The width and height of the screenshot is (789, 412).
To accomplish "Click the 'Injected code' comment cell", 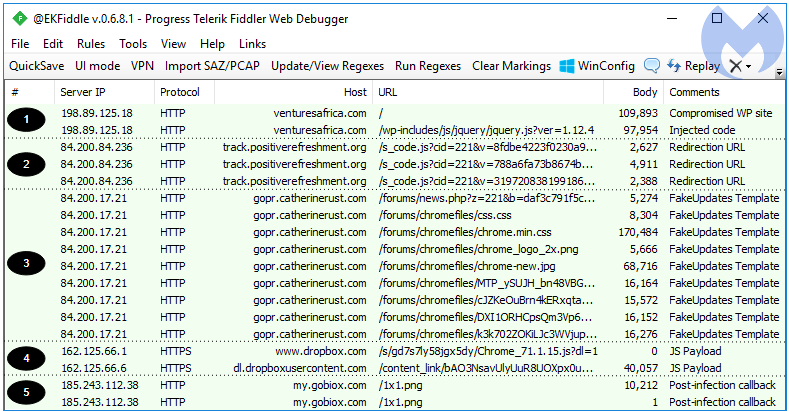I will (x=702, y=130).
